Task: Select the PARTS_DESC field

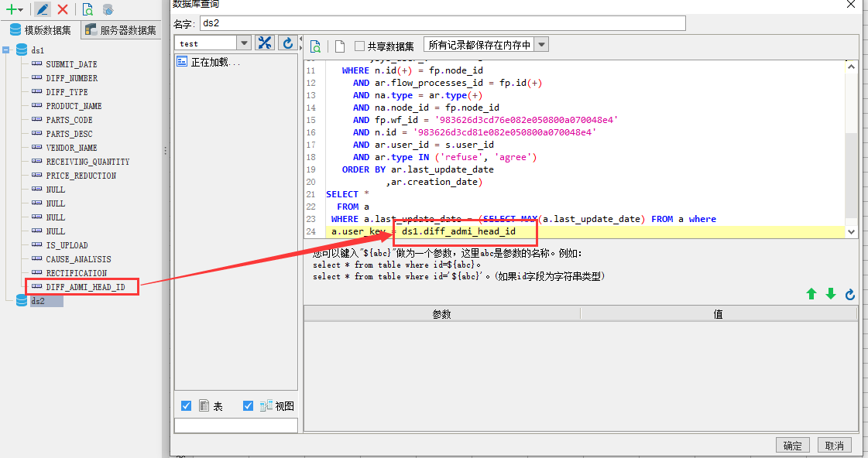Action: [69, 134]
